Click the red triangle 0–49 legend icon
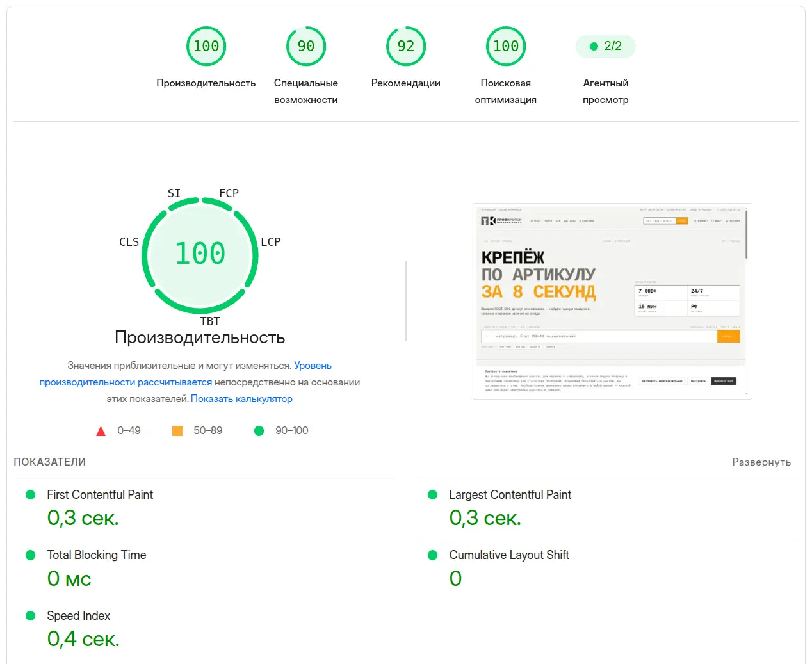Viewport: 812px width, 664px height. coord(101,431)
